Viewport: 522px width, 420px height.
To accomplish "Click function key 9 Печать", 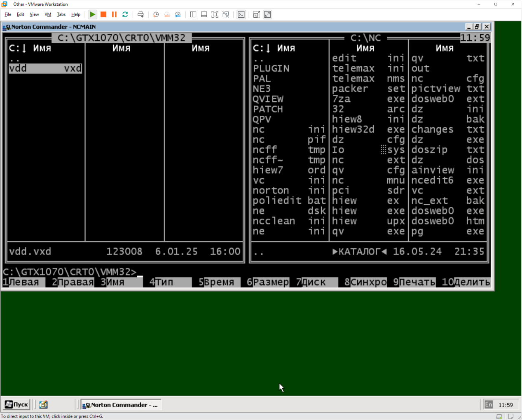I will [414, 282].
